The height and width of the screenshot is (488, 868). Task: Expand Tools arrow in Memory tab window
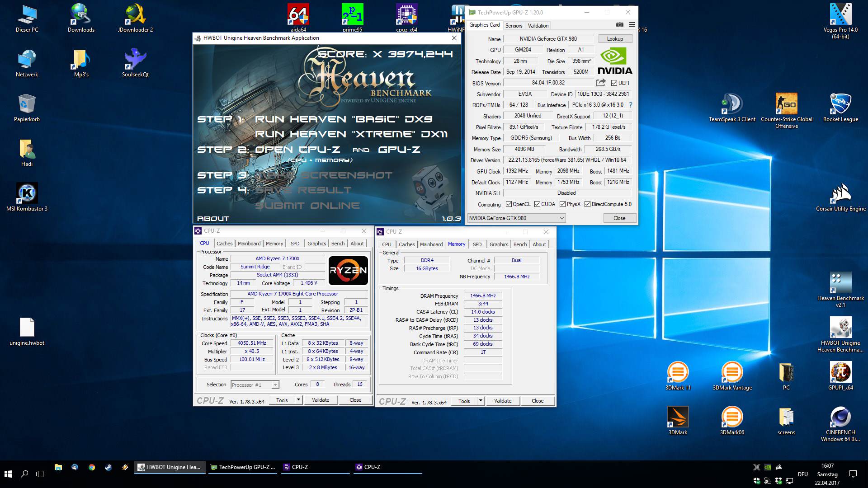pyautogui.click(x=480, y=401)
